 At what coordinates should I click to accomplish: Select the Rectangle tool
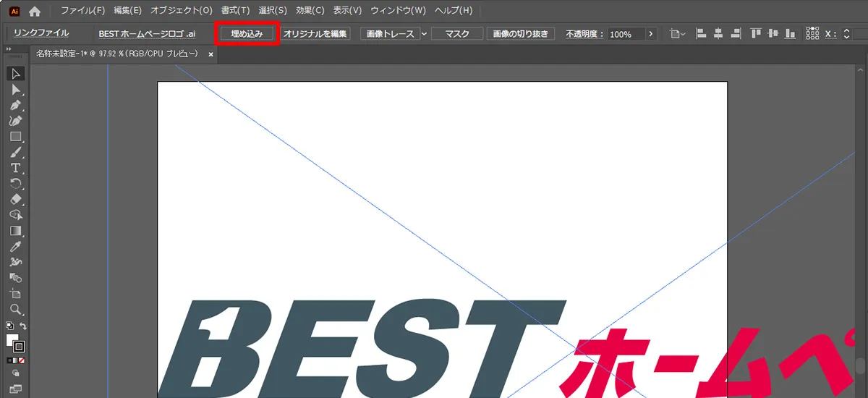(x=15, y=137)
